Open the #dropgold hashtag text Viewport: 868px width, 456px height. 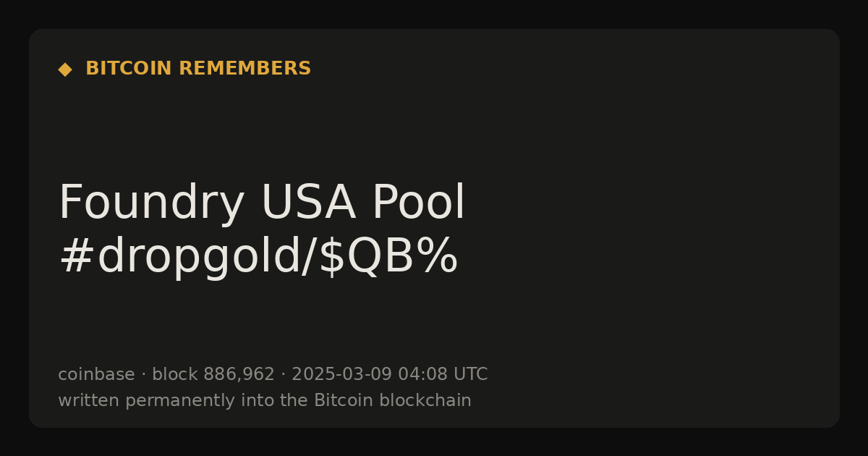pos(179,258)
